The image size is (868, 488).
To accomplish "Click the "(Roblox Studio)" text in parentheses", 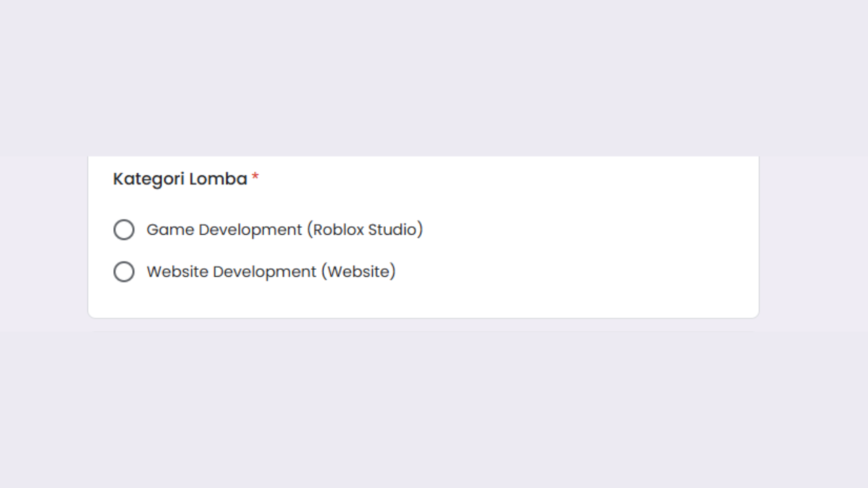I will pos(365,230).
